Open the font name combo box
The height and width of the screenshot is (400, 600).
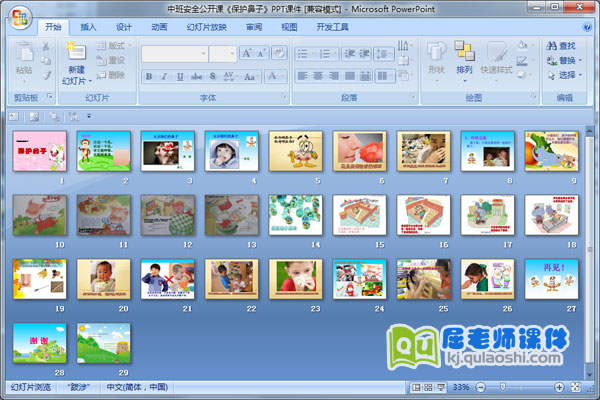[174, 54]
